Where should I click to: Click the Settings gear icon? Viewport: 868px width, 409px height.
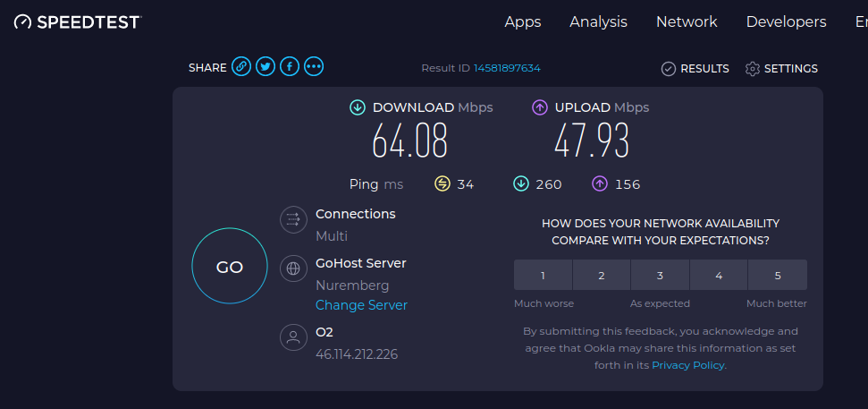point(753,69)
